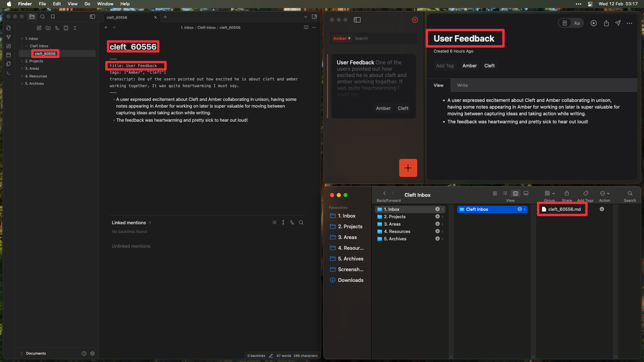This screenshot has height=362, width=644.
Task: Change sort order in Obsidian file explorer
Action: click(57, 28)
